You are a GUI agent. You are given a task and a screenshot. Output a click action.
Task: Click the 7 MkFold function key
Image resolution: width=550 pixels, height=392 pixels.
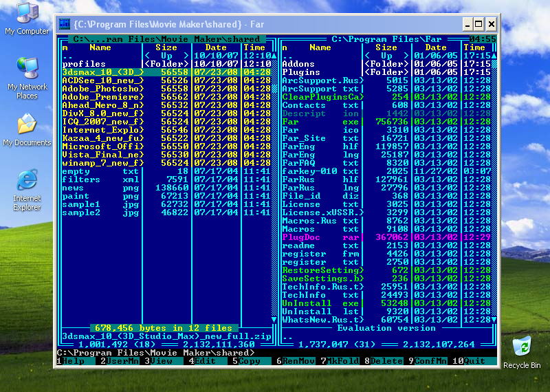(x=340, y=361)
